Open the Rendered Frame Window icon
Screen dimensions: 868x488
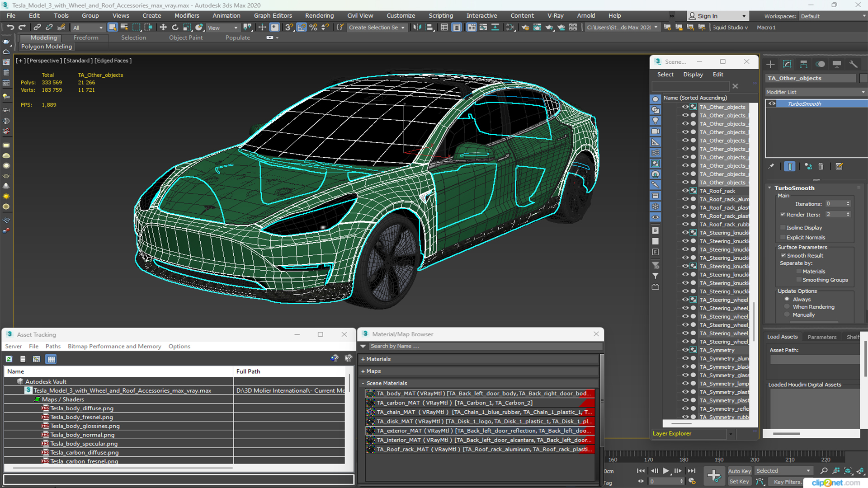pos(537,28)
